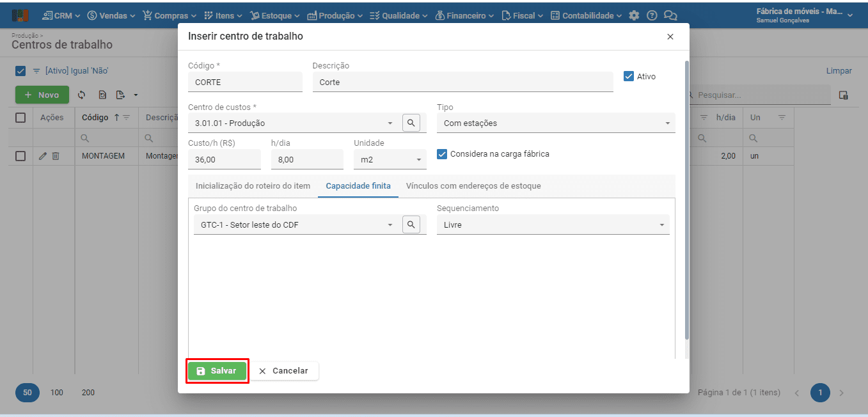Click the [Ativo] Igual 'Não' filter text

pos(77,71)
